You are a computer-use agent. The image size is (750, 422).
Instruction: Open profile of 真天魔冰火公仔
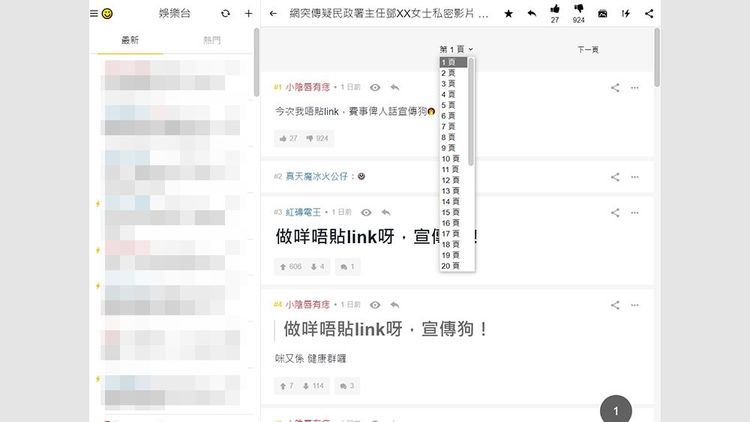pyautogui.click(x=317, y=177)
